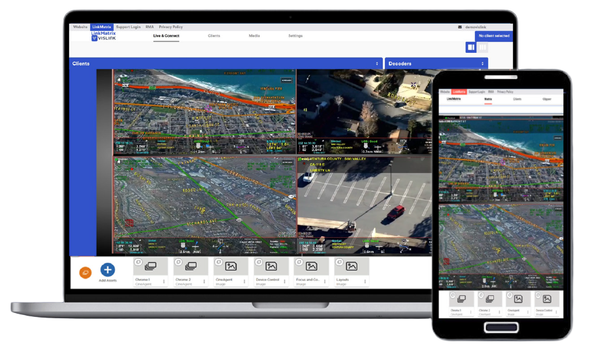Image resolution: width=607 pixels, height=364 pixels.
Task: Open the Media tab
Action: point(254,35)
